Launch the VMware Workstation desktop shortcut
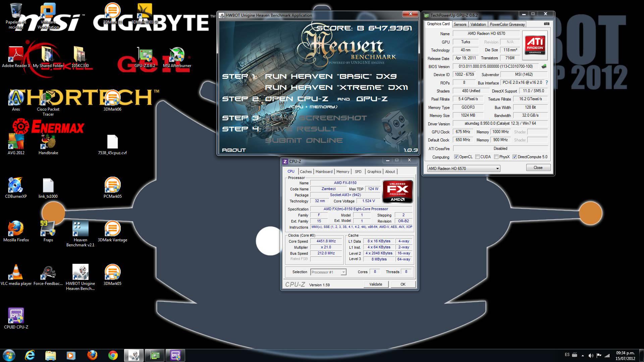Viewport: 644px width, 362px height. pyautogui.click(x=48, y=16)
